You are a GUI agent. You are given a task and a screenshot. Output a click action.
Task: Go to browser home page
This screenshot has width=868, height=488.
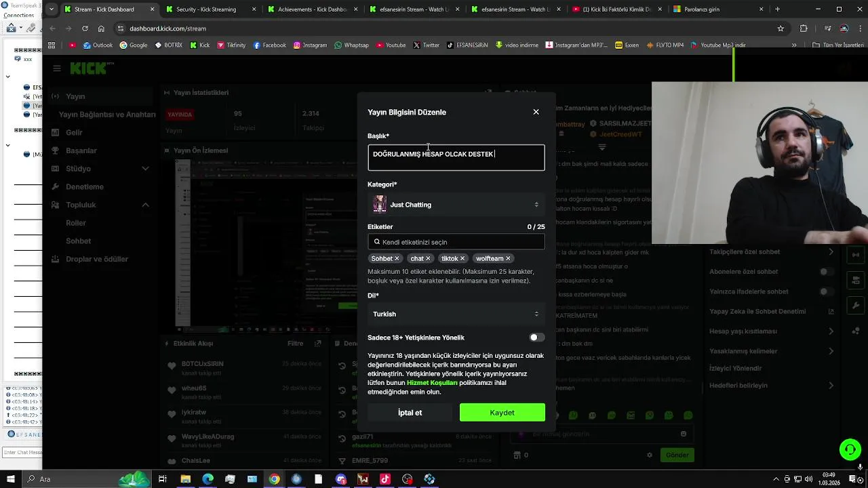(x=101, y=28)
